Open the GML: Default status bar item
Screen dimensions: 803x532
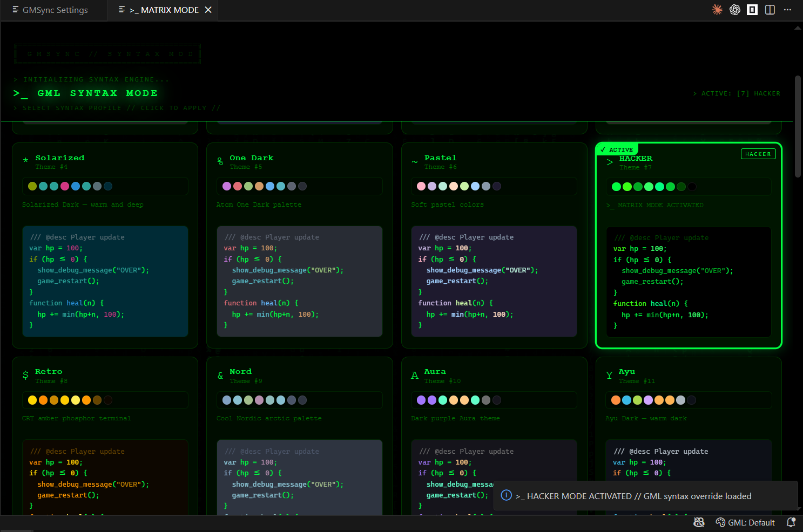745,522
